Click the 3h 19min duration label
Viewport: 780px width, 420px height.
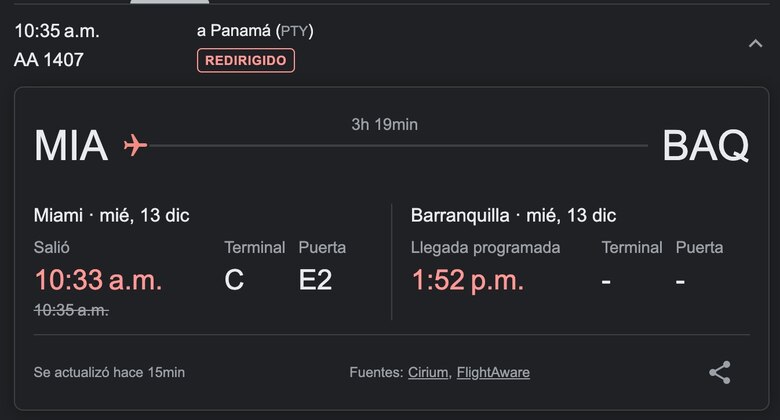384,125
